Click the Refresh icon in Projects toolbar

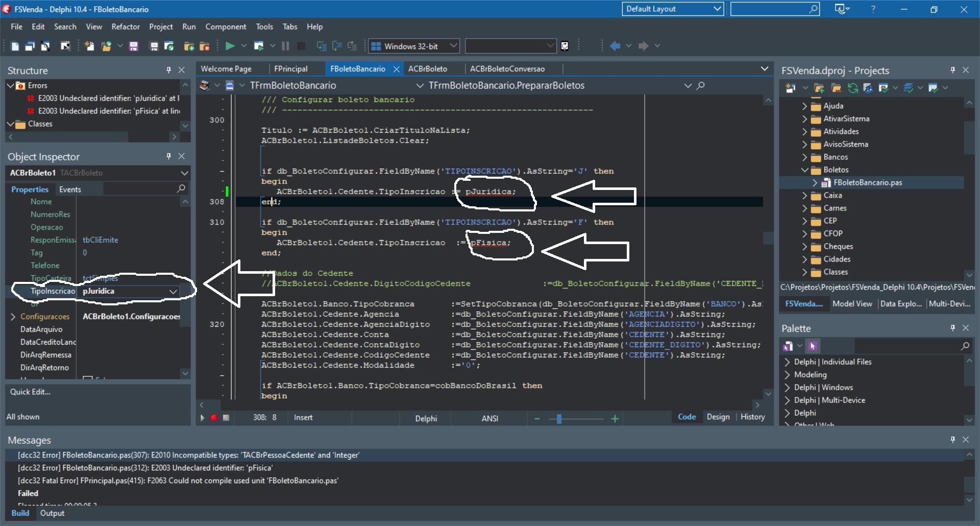pyautogui.click(x=852, y=88)
